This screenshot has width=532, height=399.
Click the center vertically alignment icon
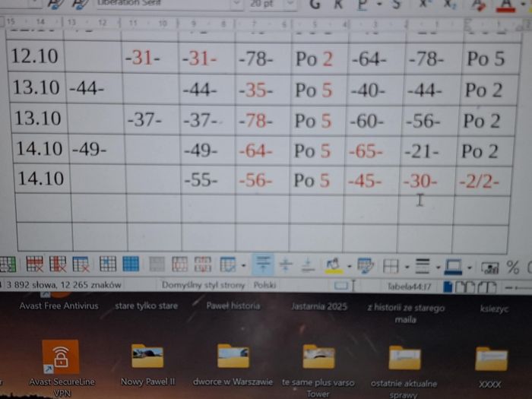click(286, 264)
